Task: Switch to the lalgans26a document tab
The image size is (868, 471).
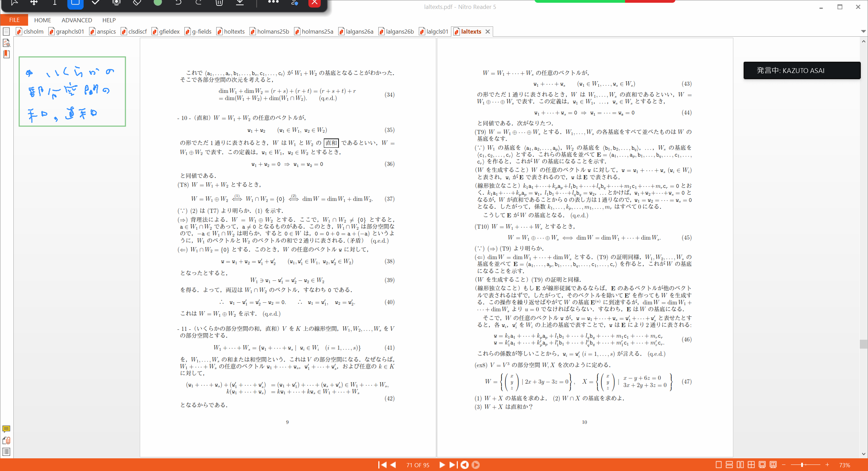Action: (x=356, y=32)
